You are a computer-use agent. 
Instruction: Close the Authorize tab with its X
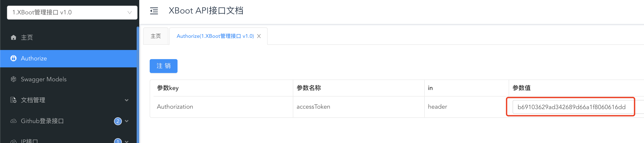pyautogui.click(x=259, y=36)
